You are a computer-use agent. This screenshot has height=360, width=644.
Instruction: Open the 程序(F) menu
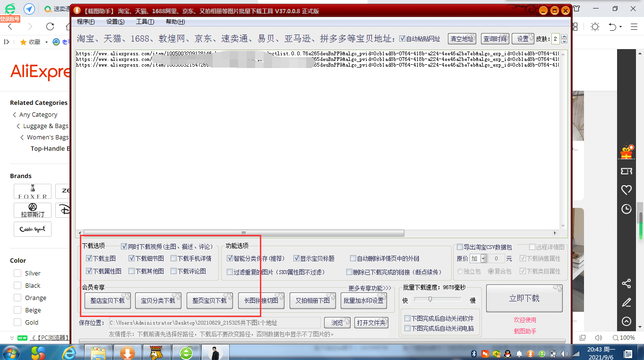pyautogui.click(x=86, y=22)
